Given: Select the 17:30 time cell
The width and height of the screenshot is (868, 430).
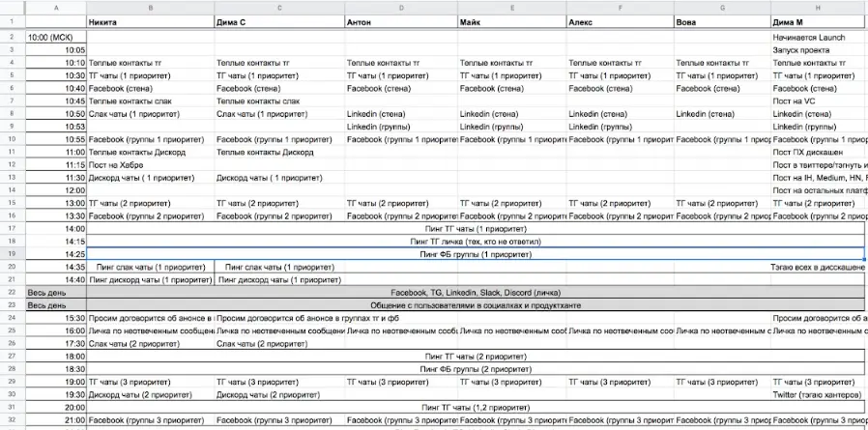Looking at the screenshot, I should (x=56, y=344).
